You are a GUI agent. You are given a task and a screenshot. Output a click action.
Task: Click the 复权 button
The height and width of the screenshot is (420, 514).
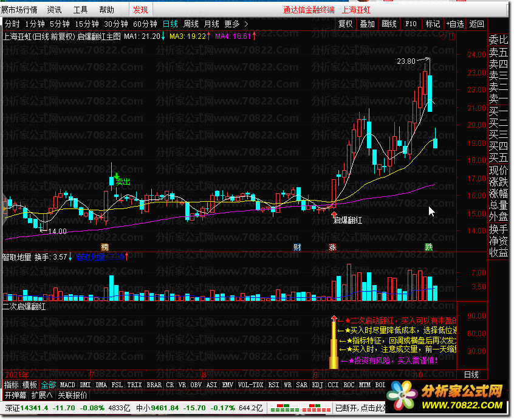coord(346,24)
